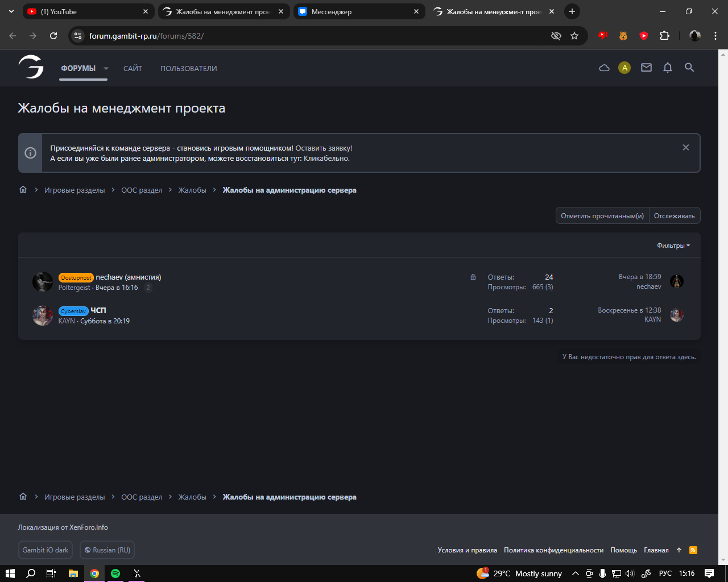Viewport: 728px width, 582px height.
Task: Open the forum search magnifier icon
Action: tap(689, 68)
